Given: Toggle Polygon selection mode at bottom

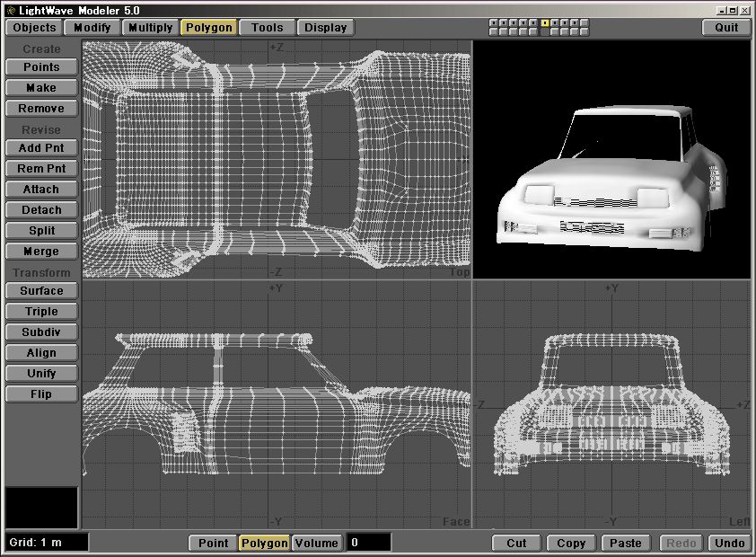Looking at the screenshot, I should [264, 543].
